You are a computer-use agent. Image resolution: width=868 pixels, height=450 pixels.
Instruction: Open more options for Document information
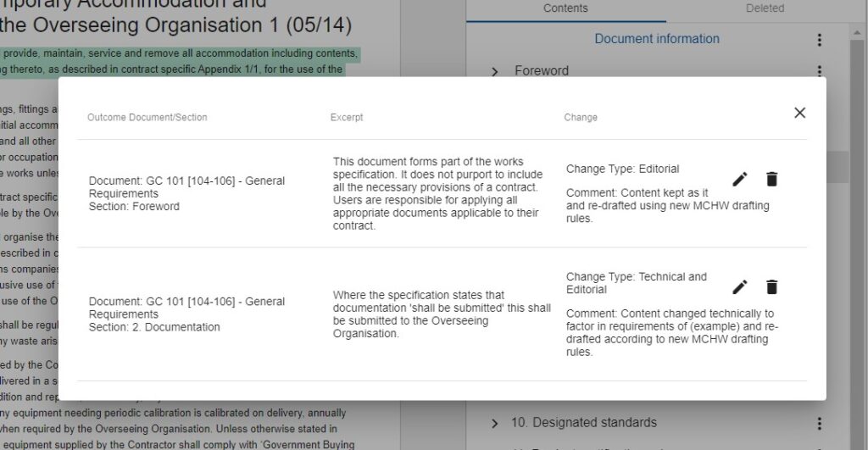[819, 40]
